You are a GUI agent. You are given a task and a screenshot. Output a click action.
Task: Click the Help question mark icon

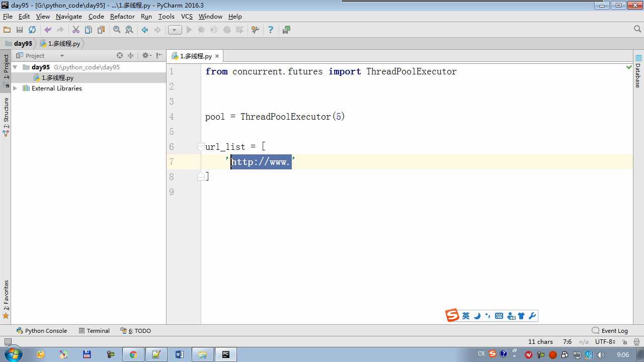271,30
